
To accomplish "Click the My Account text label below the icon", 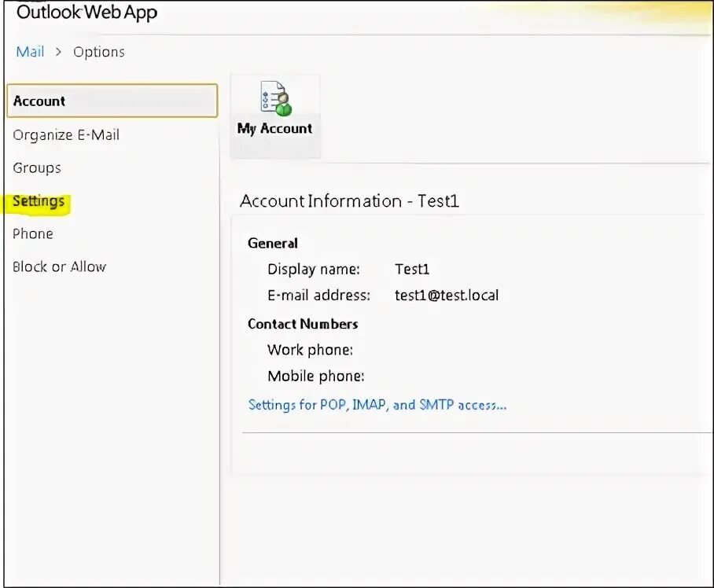I will (x=274, y=129).
